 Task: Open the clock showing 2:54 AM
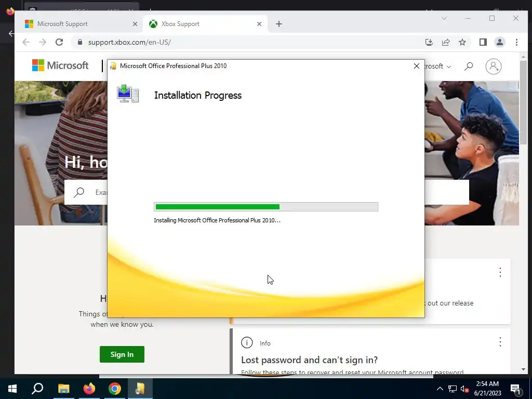click(487, 389)
